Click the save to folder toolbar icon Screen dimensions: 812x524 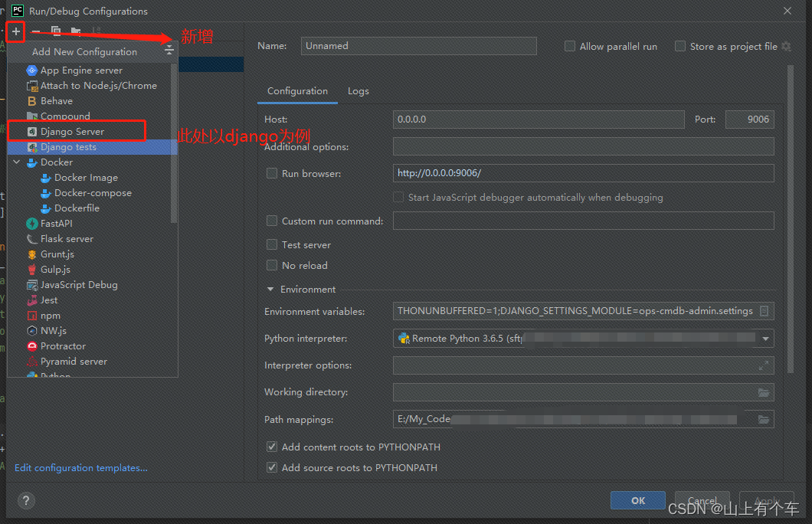point(76,31)
